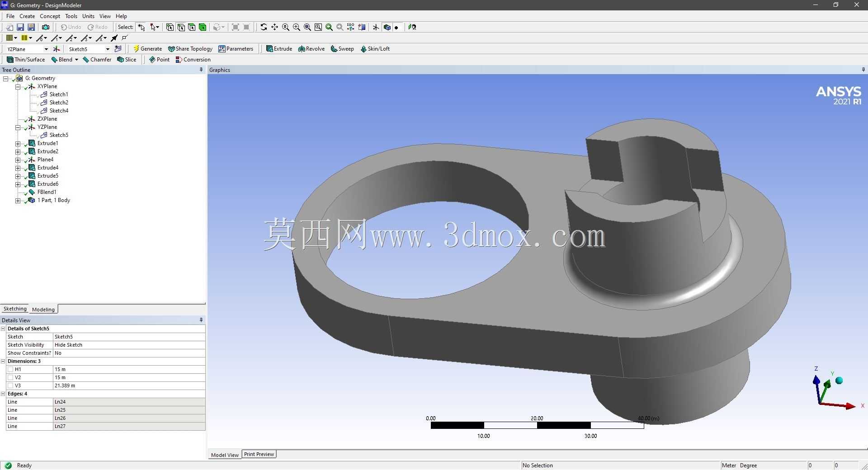The width and height of the screenshot is (868, 470).
Task: Toggle the Tree Outline pin
Action: 201,70
